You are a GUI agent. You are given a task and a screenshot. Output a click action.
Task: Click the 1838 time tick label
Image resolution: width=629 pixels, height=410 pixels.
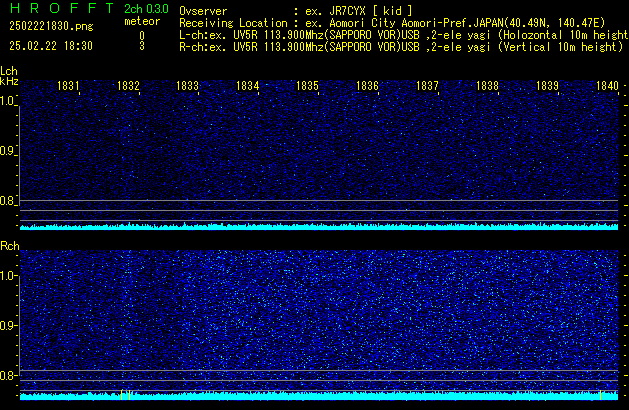click(x=487, y=86)
